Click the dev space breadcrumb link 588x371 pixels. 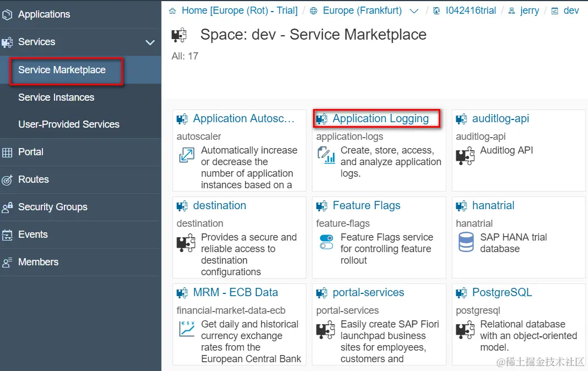pos(571,10)
